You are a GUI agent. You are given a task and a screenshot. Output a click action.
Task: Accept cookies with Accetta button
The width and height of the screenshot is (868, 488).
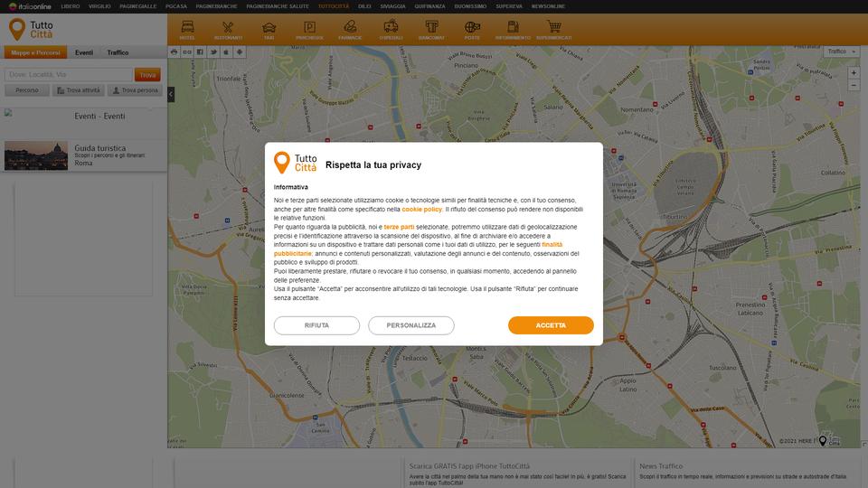551,325
